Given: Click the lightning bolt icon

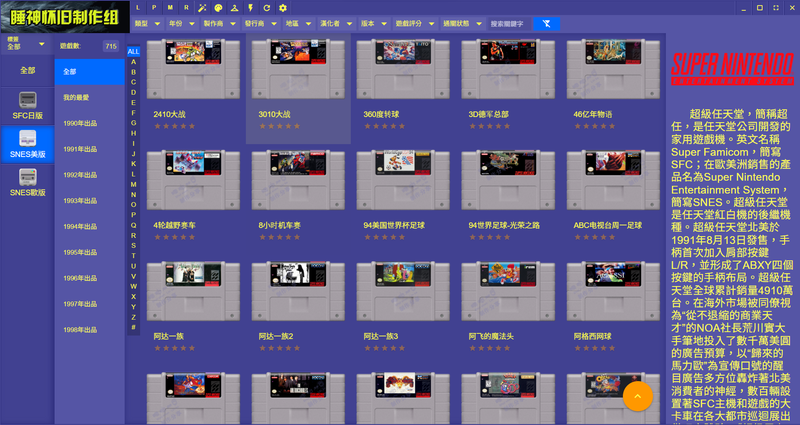Looking at the screenshot, I should (251, 8).
